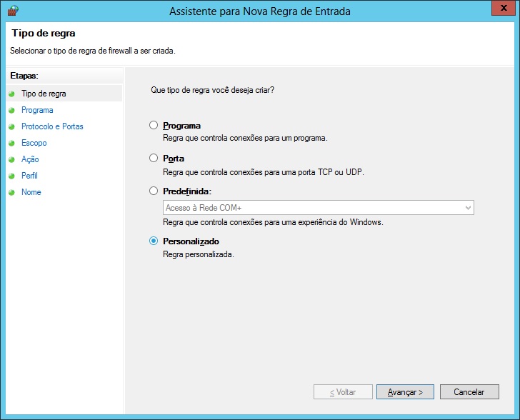Click green bullet beside Tipo de regra
520x420 pixels.
point(11,94)
